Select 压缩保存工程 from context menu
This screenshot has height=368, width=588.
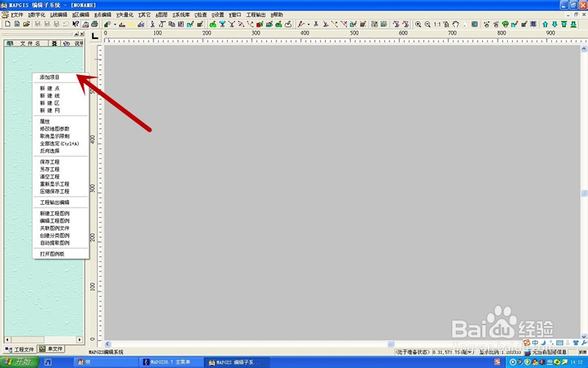coord(61,191)
